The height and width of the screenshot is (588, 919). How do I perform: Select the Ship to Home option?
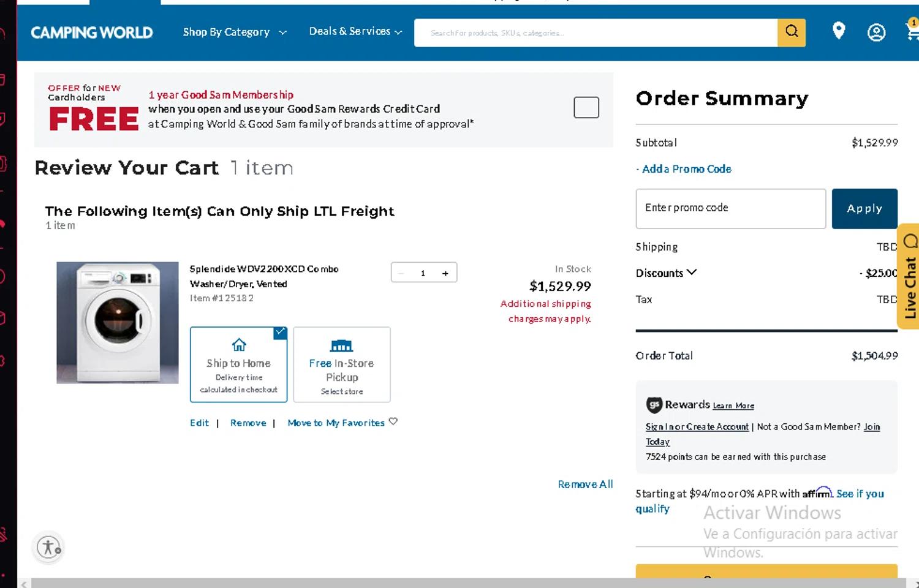238,364
